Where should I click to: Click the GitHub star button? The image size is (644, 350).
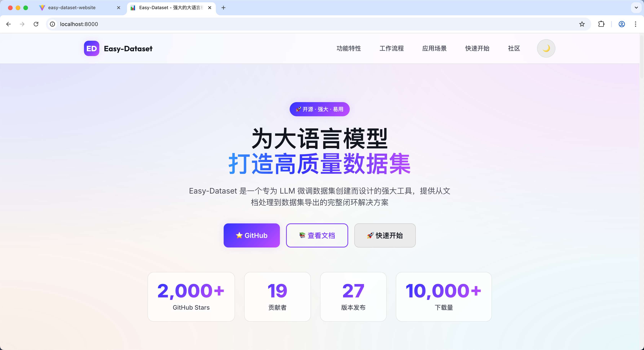click(x=252, y=235)
